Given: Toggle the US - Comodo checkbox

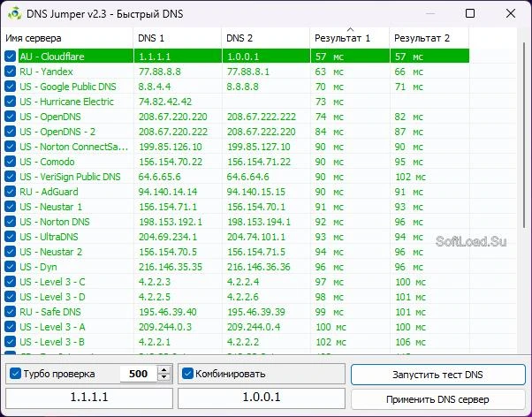Looking at the screenshot, I should 11,162.
